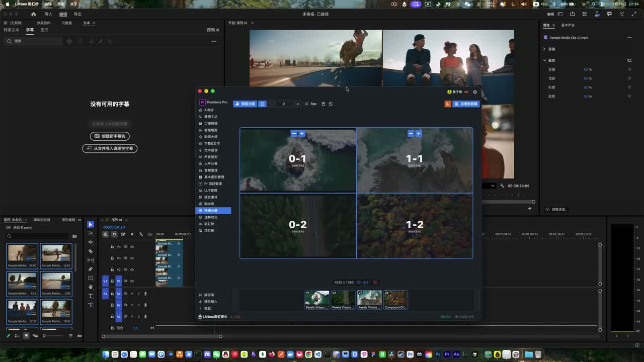This screenshot has width=644, height=362.
Task: Toggle the A3 track target button
Action: (119, 317)
